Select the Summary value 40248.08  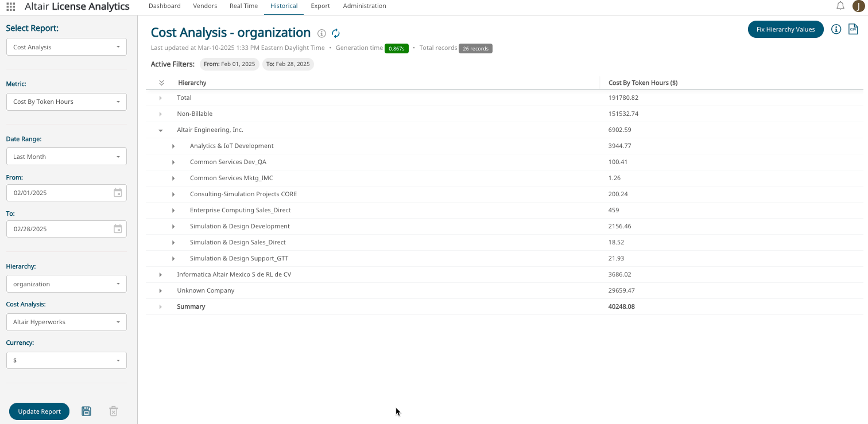pyautogui.click(x=622, y=307)
